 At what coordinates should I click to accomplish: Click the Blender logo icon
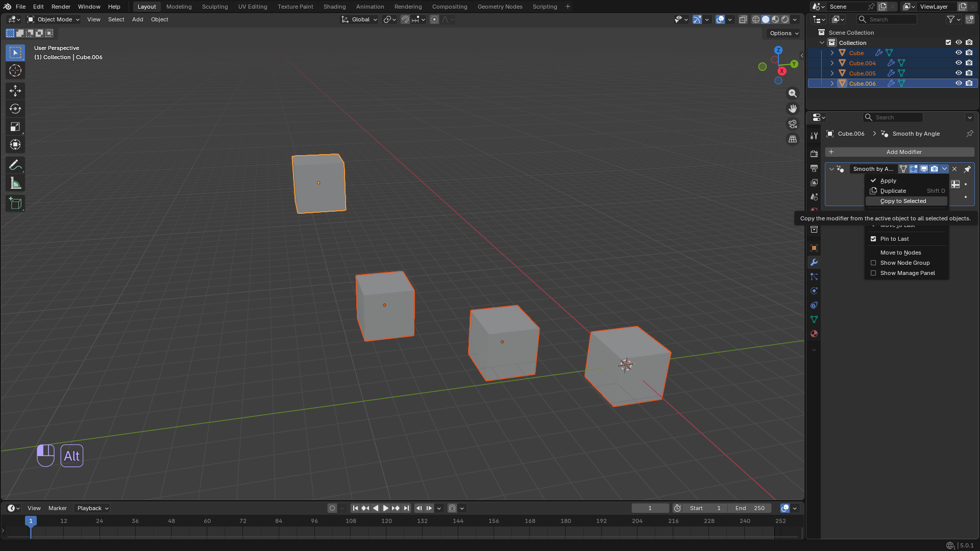click(7, 7)
